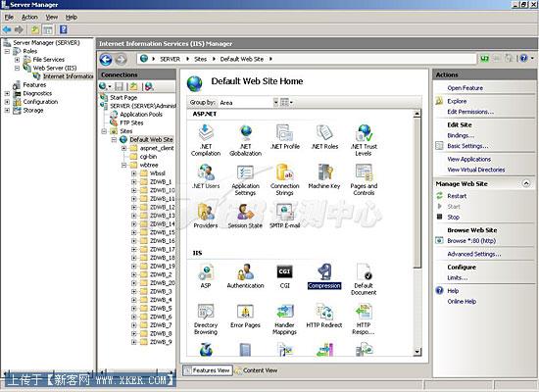Expand the Diagnostics node
This screenshot has width=539, height=392.
(7, 93)
